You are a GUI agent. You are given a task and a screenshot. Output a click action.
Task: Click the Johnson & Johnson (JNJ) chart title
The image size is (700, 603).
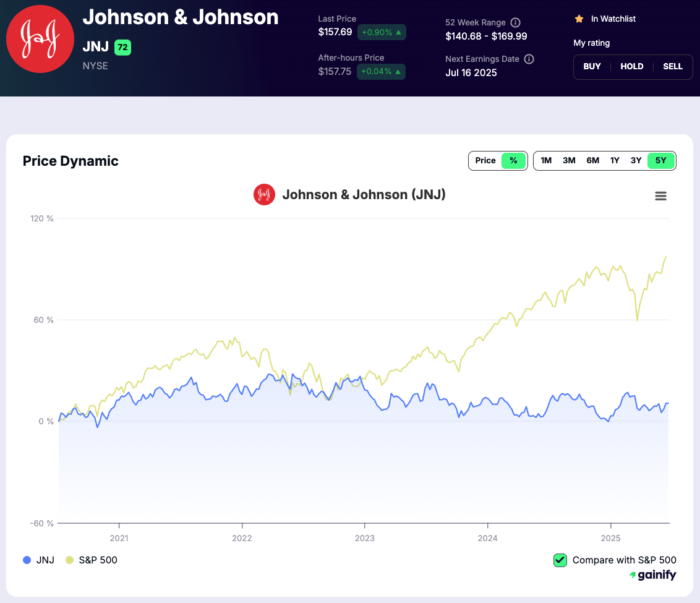click(x=364, y=195)
